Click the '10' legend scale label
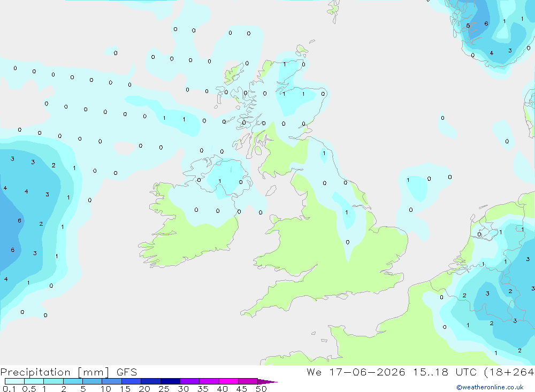This screenshot has height=392, width=535. (106, 389)
